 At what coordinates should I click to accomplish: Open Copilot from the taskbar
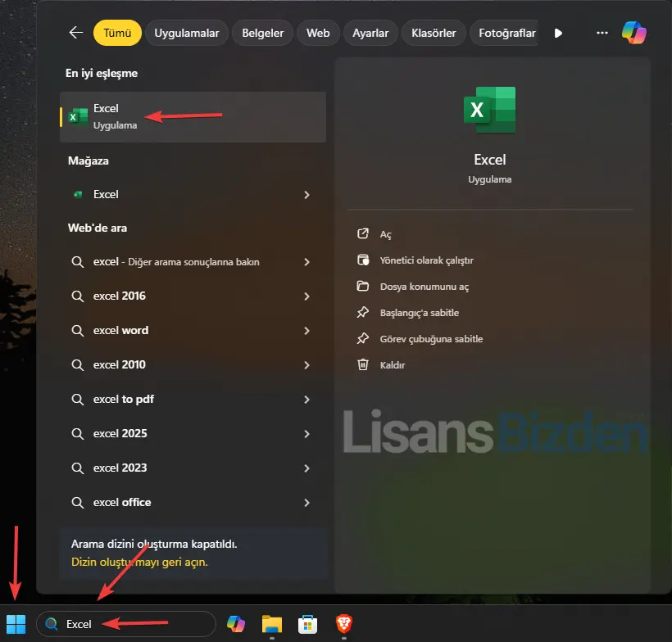click(x=236, y=624)
